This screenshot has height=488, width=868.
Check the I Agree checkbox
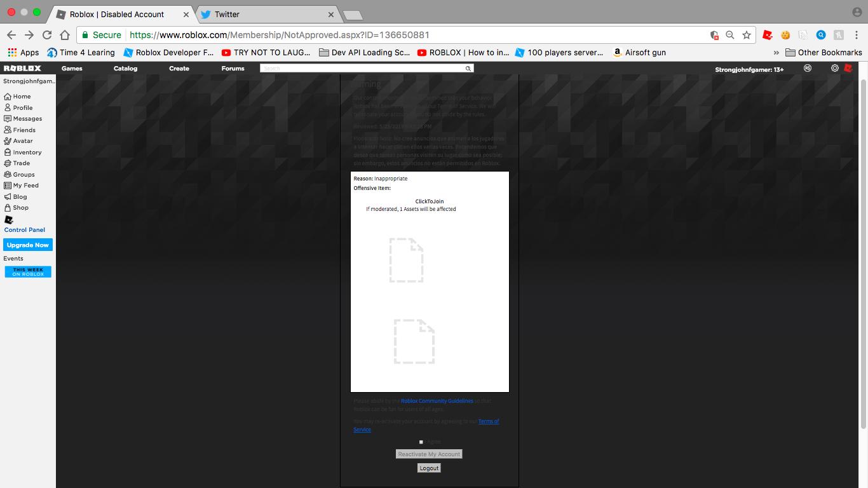coord(421,442)
